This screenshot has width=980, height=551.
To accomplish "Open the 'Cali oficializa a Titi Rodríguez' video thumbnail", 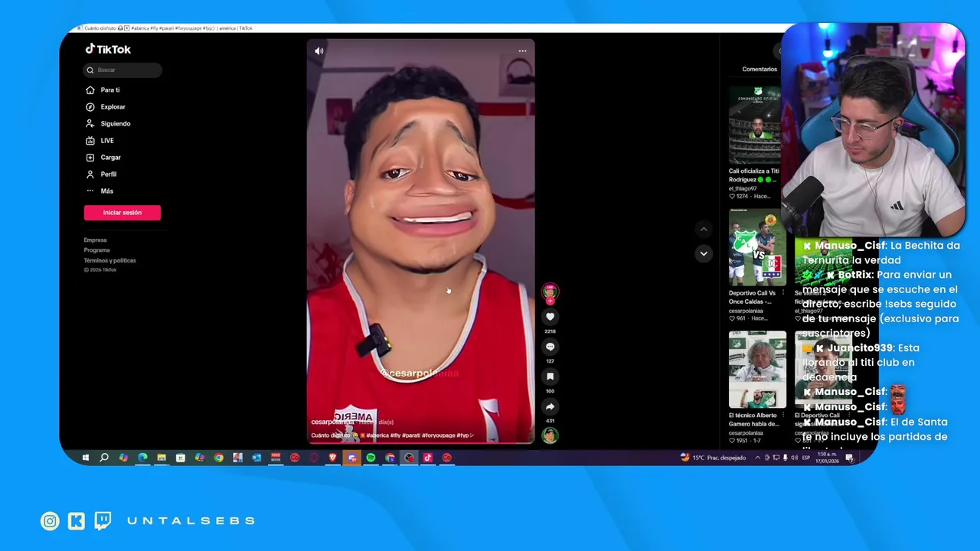I will click(755, 126).
